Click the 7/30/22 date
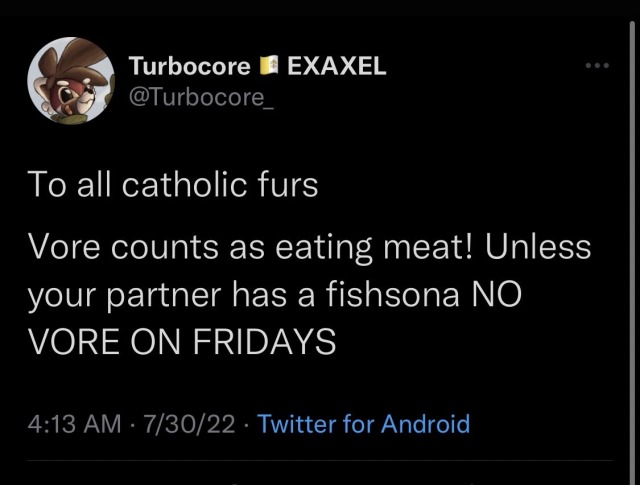This screenshot has height=485, width=640. click(191, 423)
